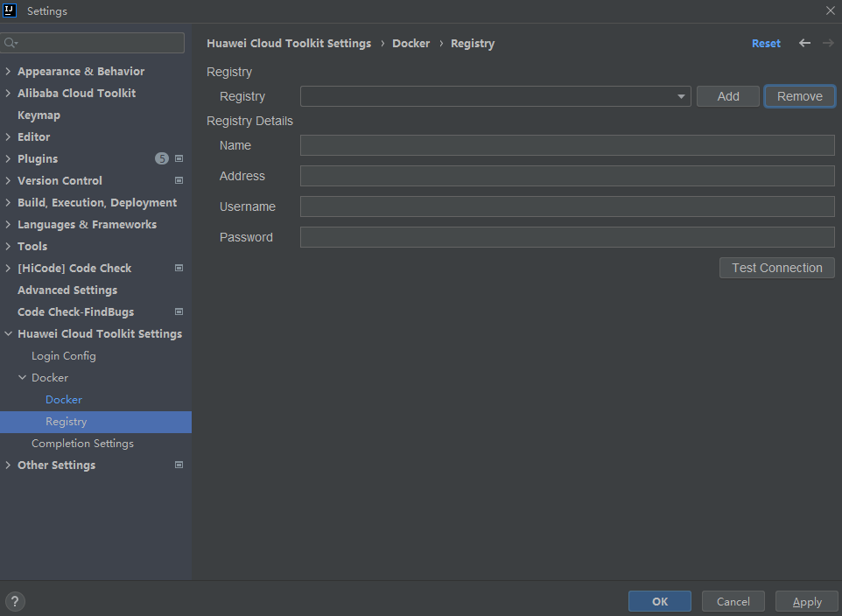Focus the Address input field
The width and height of the screenshot is (842, 616).
click(x=567, y=176)
